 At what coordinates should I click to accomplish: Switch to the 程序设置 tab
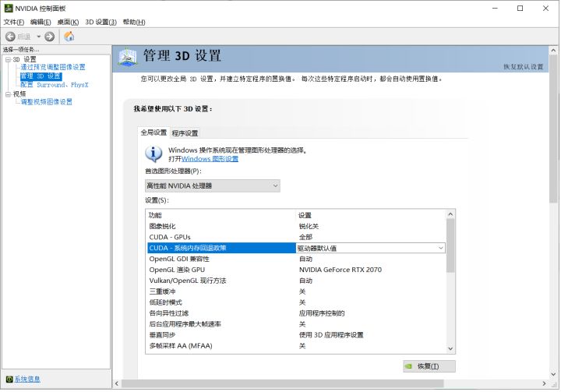185,133
